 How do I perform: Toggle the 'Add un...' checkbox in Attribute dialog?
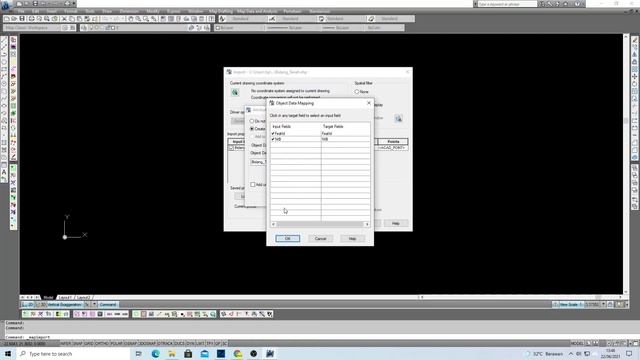(253, 184)
